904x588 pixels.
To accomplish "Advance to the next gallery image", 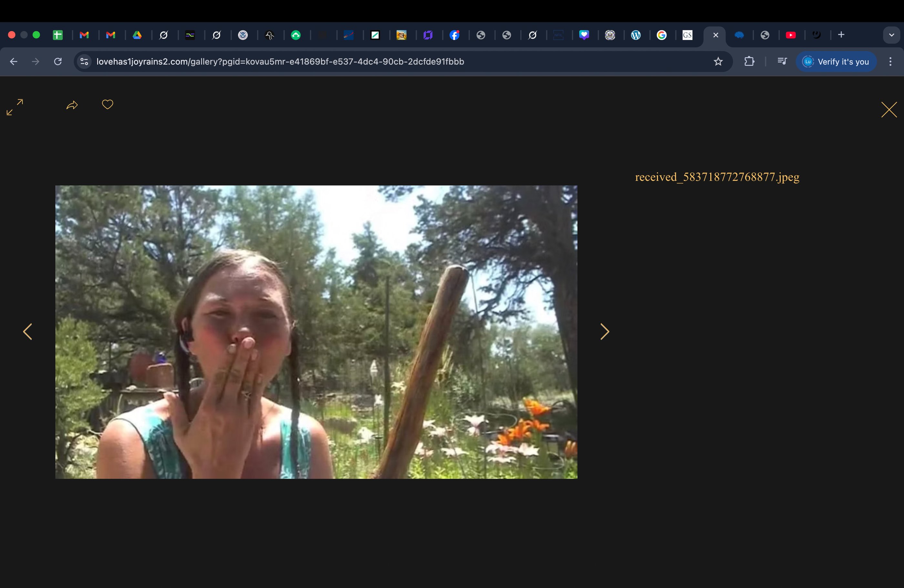I will [604, 332].
